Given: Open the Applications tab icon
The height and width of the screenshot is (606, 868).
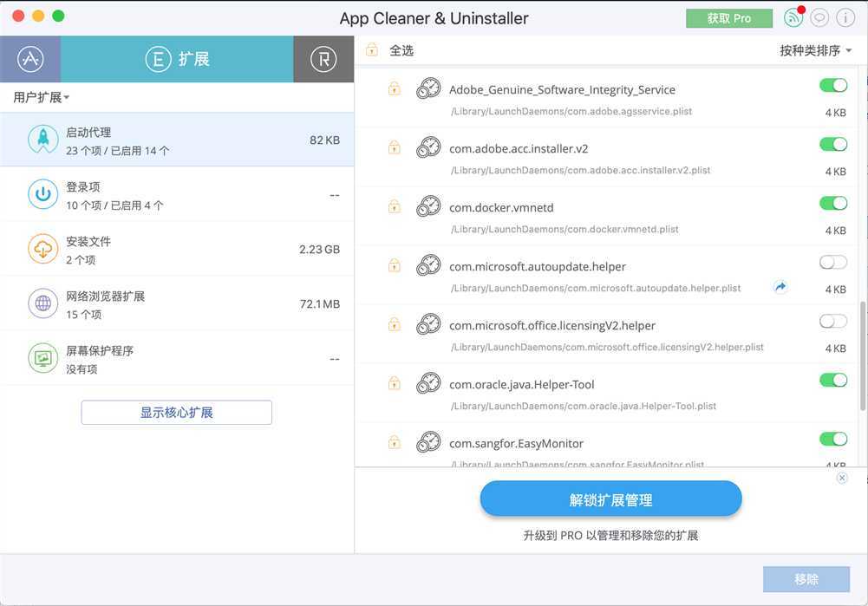Looking at the screenshot, I should point(29,59).
